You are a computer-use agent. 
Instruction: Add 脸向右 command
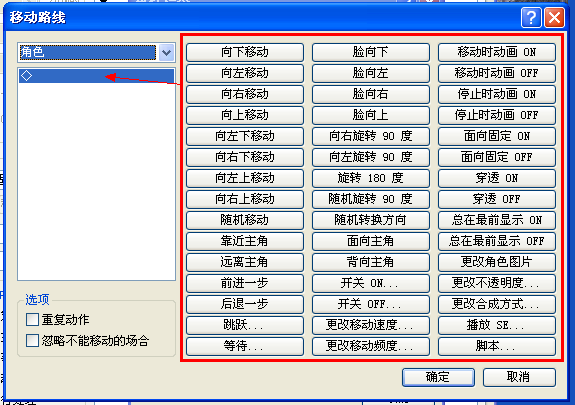371,94
